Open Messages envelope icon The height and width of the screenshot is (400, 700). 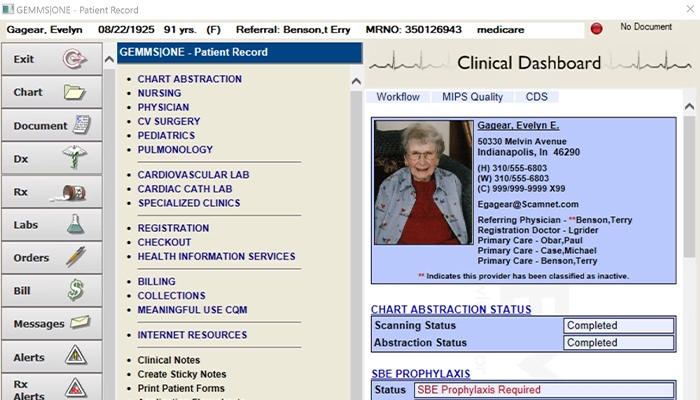pos(80,322)
